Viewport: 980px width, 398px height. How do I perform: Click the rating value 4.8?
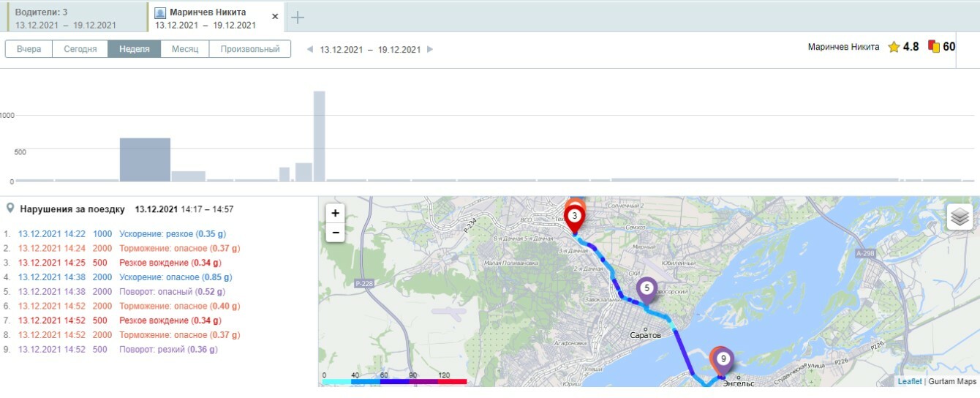911,47
